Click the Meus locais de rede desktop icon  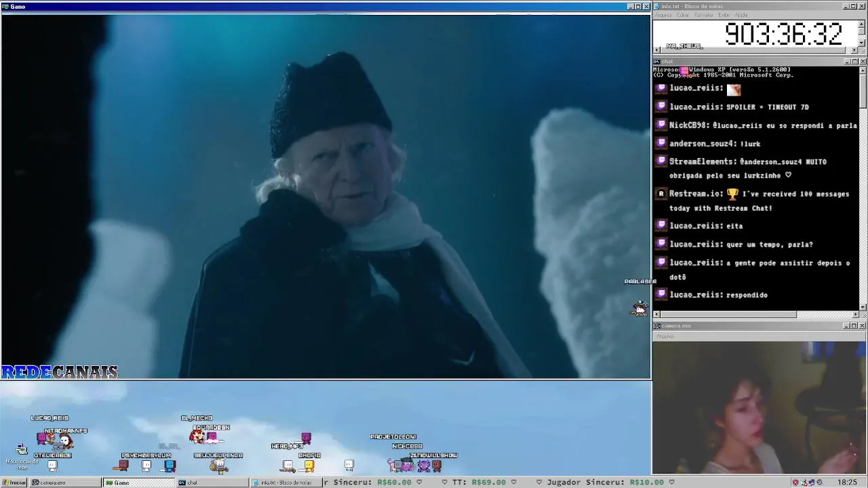point(22,455)
